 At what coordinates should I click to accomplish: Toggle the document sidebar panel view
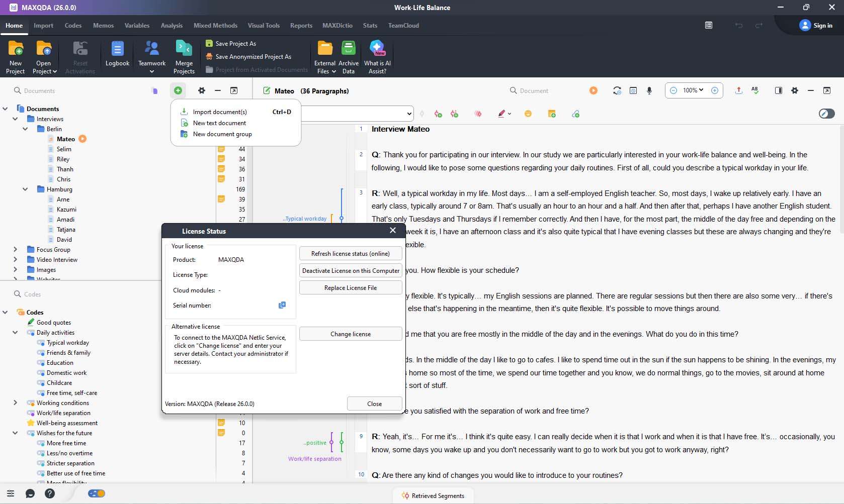(x=778, y=90)
